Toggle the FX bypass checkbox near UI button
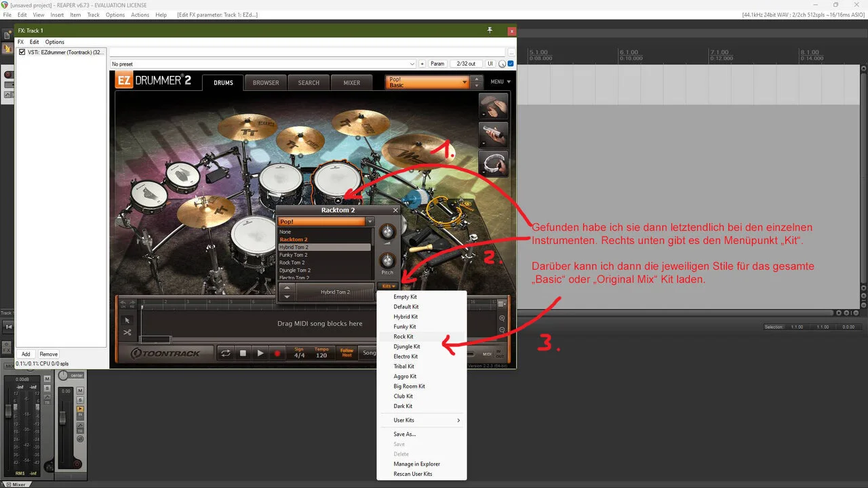Image resolution: width=868 pixels, height=488 pixels. [x=511, y=64]
